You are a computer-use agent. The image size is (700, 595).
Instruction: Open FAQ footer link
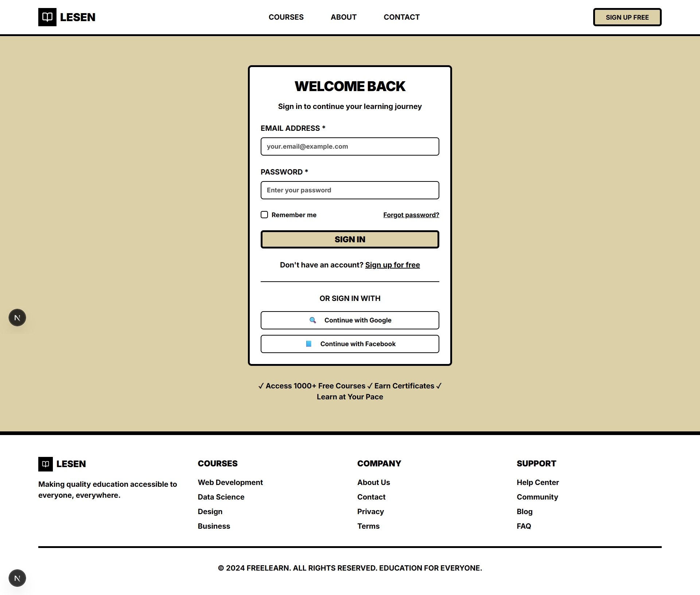pyautogui.click(x=524, y=526)
